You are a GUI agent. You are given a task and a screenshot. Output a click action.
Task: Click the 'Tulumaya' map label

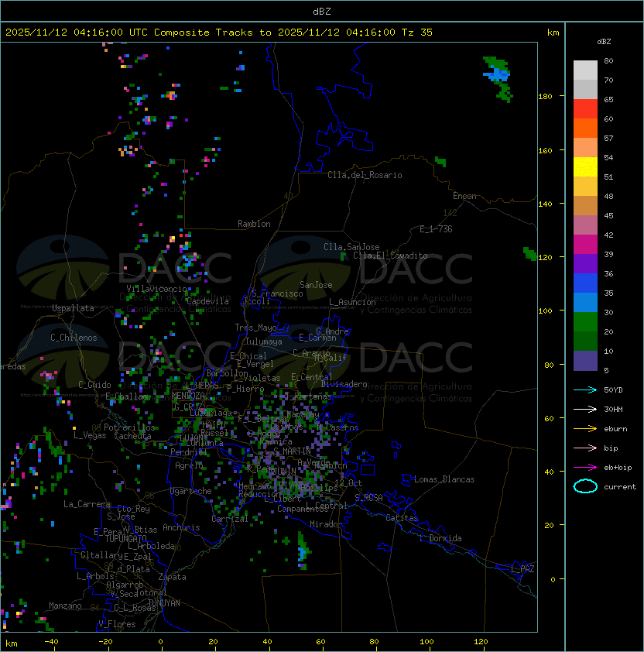pyautogui.click(x=264, y=341)
